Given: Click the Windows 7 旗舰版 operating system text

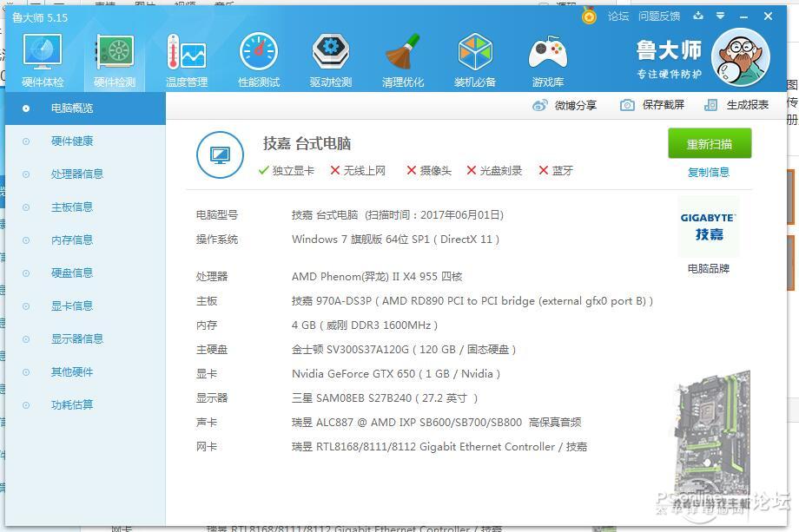Looking at the screenshot, I should click(395, 240).
